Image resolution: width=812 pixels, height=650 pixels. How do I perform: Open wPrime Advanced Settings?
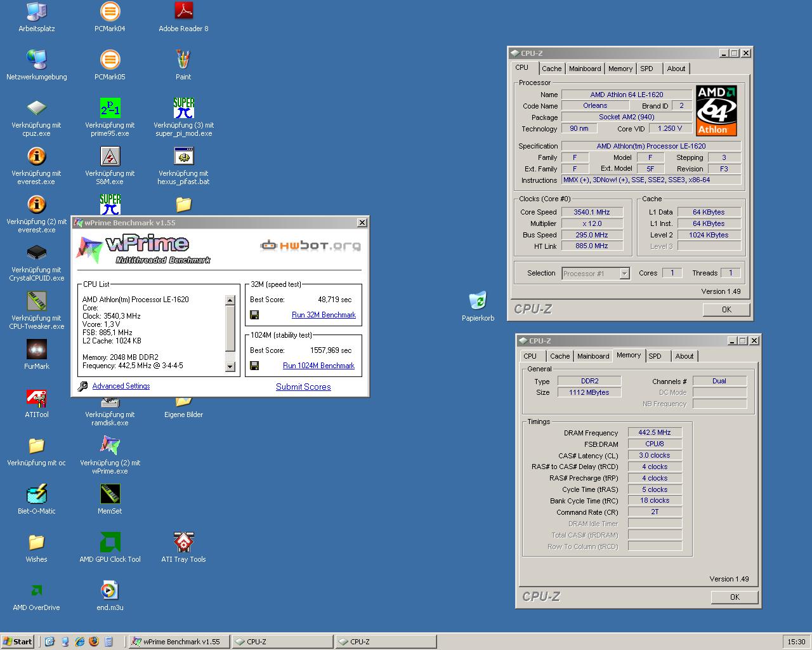[x=121, y=386]
